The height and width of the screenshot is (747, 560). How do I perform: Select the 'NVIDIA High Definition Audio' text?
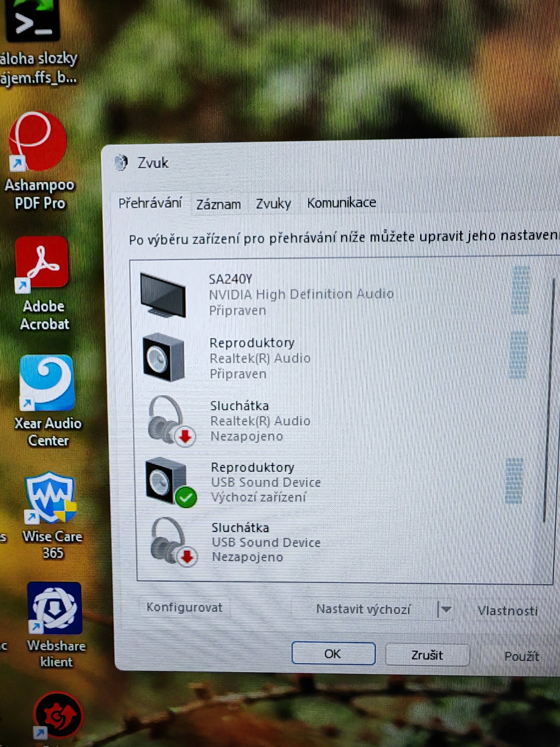coord(301,294)
